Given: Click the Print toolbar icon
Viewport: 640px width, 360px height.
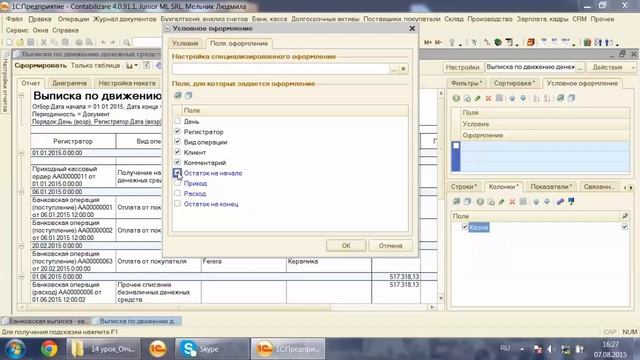Looking at the screenshot, I should [79, 42].
